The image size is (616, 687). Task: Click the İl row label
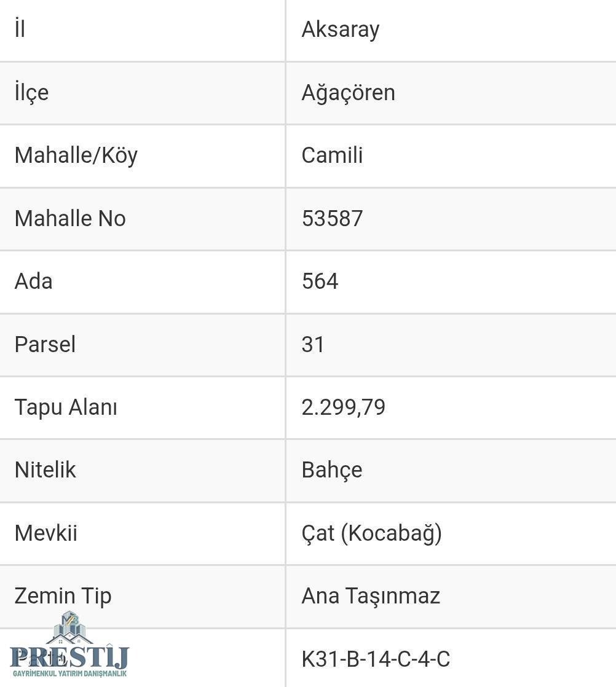(x=20, y=29)
